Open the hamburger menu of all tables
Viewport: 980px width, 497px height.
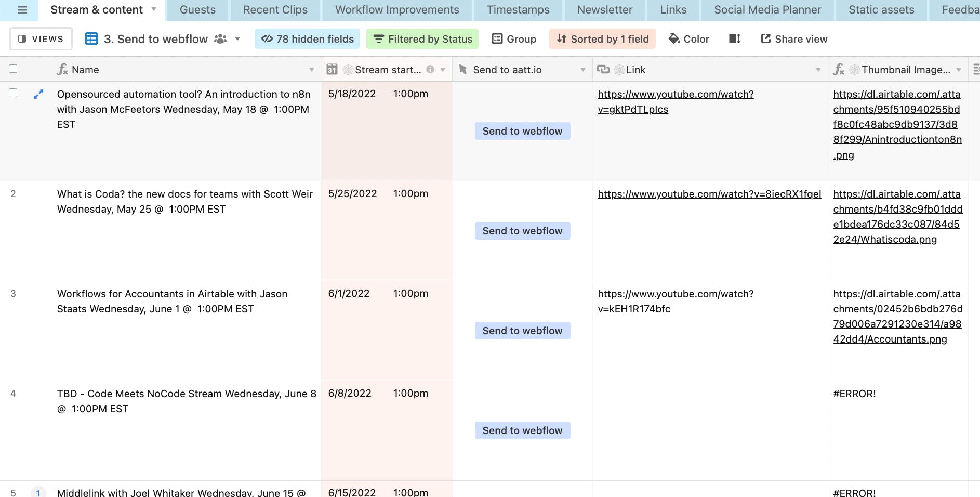coord(22,10)
